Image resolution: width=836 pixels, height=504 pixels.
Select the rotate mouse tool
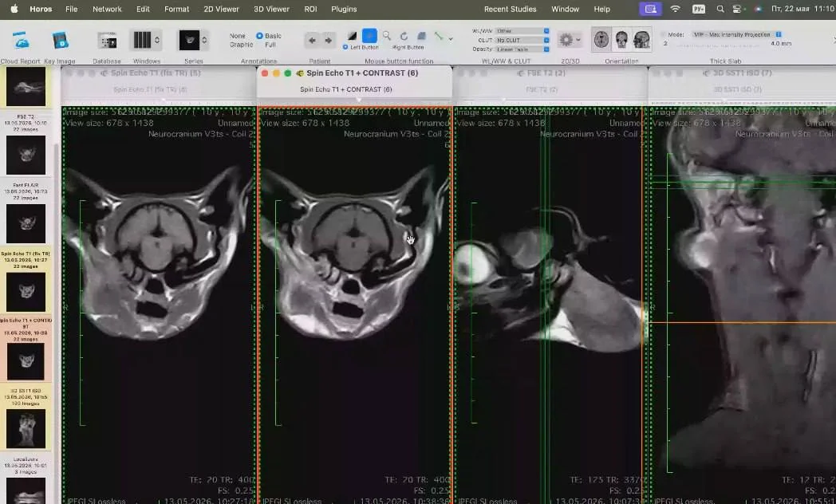[404, 36]
